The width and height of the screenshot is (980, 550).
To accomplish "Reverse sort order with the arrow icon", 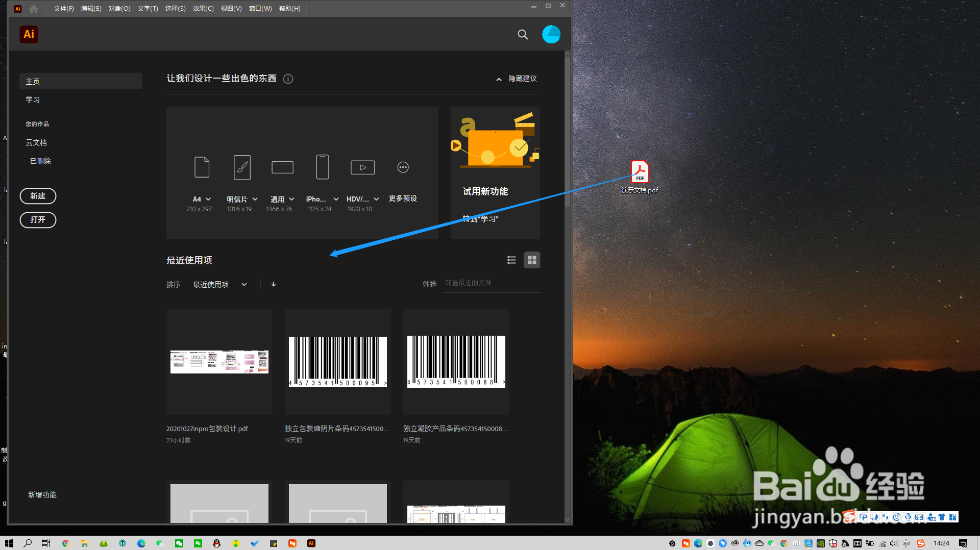I will pyautogui.click(x=274, y=284).
